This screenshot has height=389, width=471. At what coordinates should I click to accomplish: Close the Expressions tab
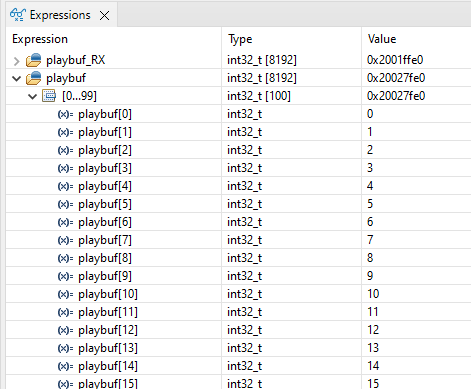tap(105, 15)
